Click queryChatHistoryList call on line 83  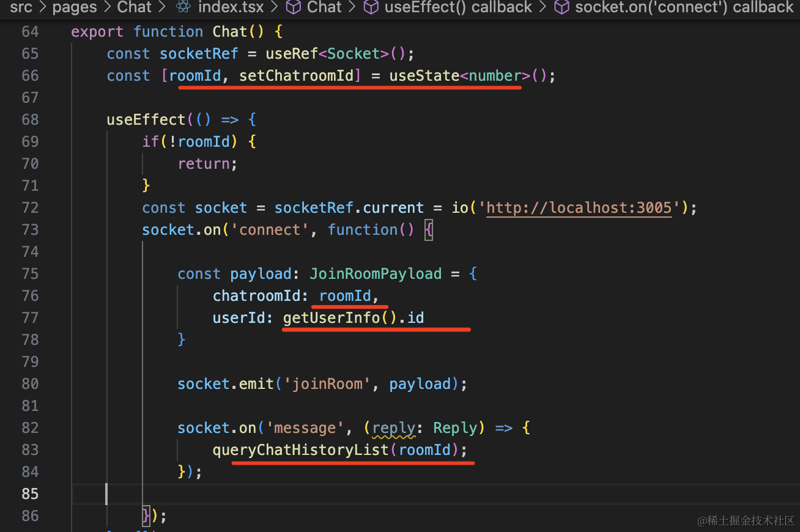(x=300, y=450)
